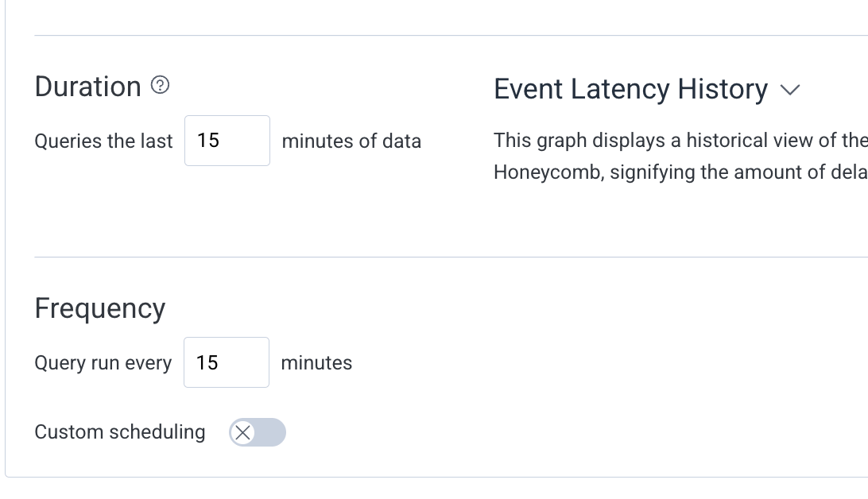
Task: Click the bottom border of the settings panel
Action: [437, 477]
